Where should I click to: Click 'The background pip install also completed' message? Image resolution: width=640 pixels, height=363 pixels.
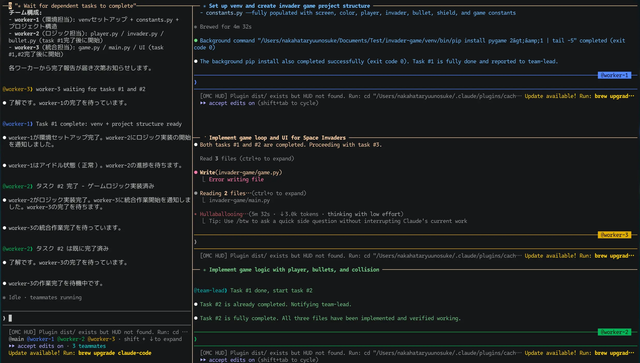click(x=379, y=61)
